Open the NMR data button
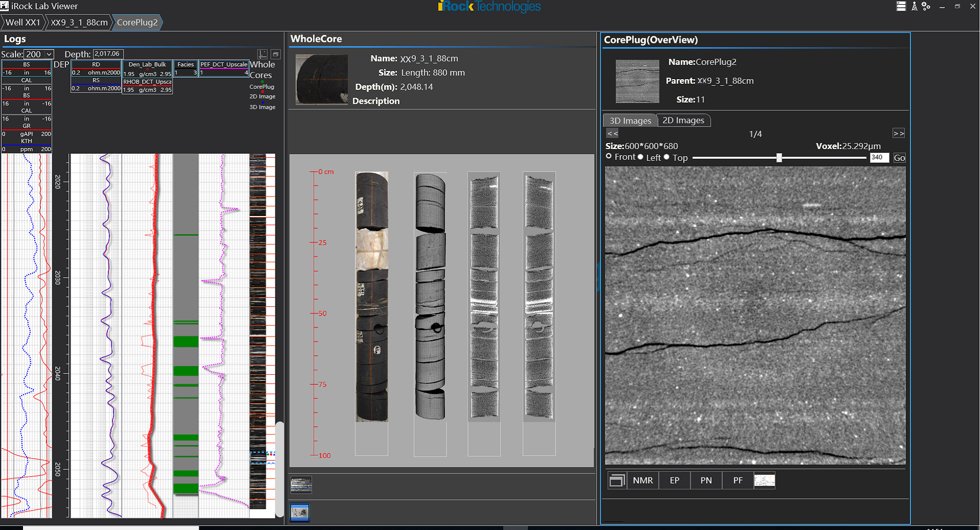980x530 pixels. pyautogui.click(x=643, y=480)
